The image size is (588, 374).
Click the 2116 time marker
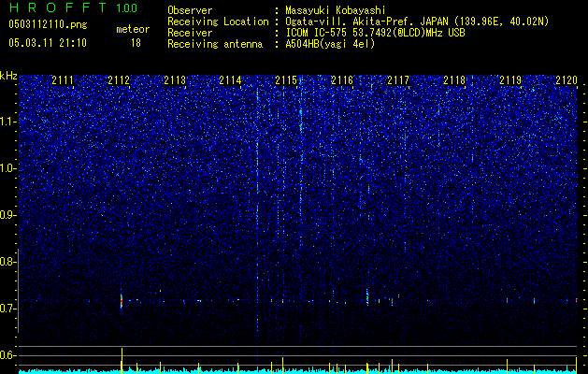click(x=342, y=79)
